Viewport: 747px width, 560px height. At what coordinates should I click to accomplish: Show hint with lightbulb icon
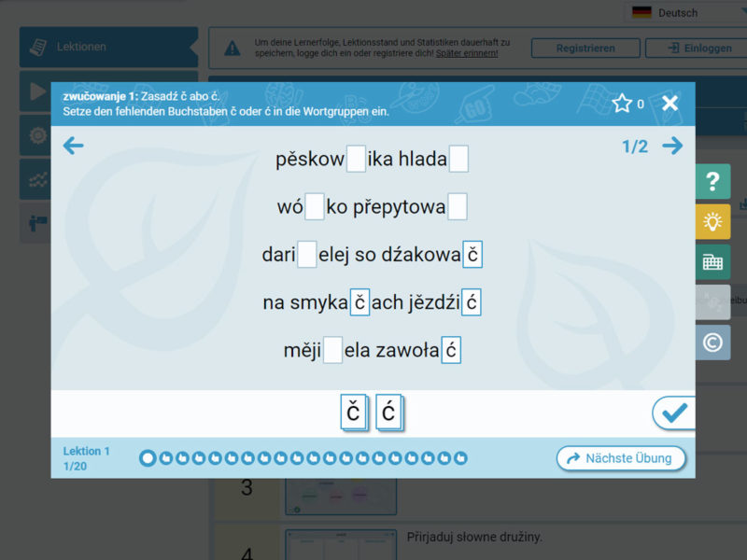712,222
